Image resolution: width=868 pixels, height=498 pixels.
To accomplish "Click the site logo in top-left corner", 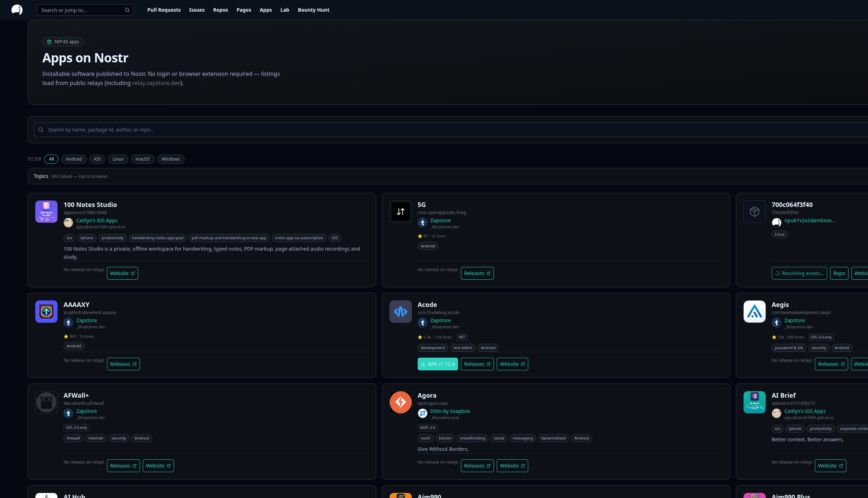I will tap(17, 10).
